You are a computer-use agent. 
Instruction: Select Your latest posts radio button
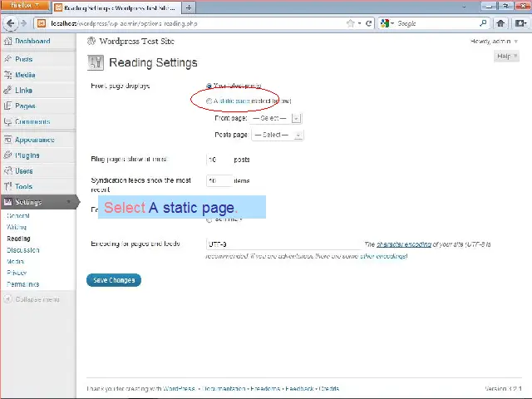(209, 86)
